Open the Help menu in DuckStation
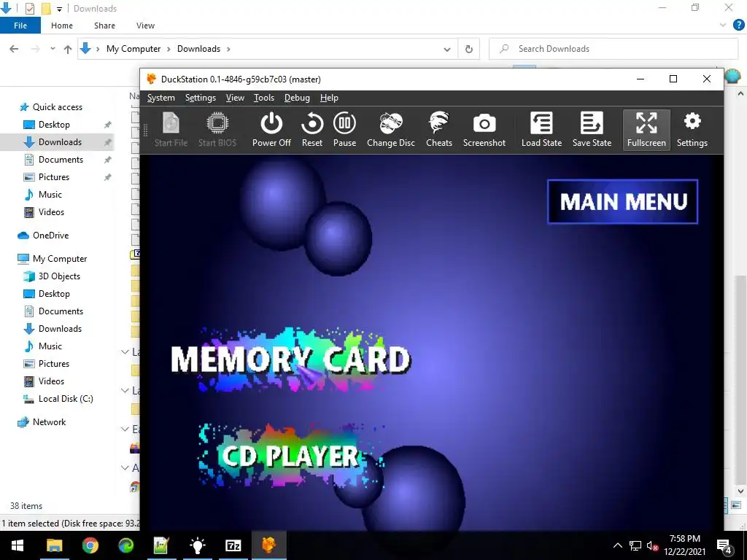The width and height of the screenshot is (747, 560). coord(329,98)
